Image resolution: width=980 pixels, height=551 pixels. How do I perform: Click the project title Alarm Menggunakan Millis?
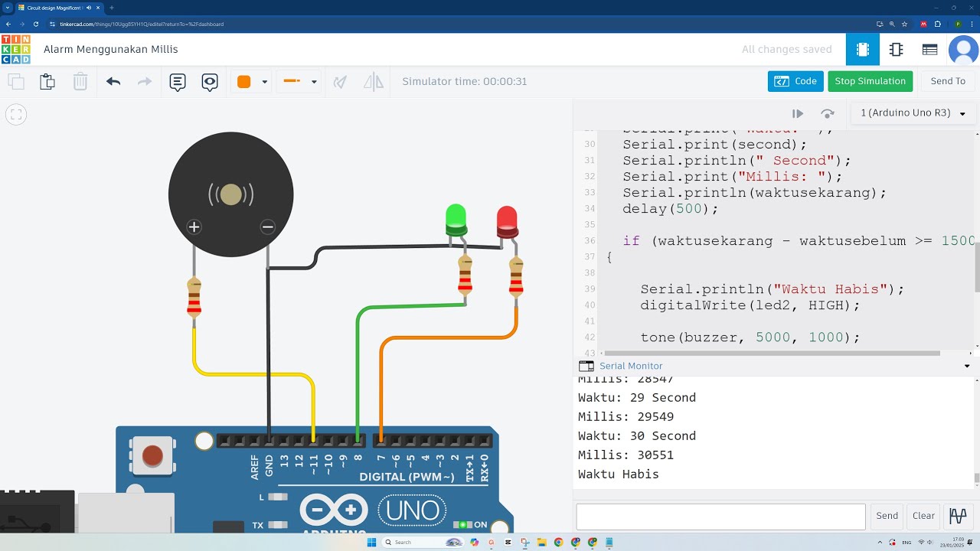pos(111,49)
